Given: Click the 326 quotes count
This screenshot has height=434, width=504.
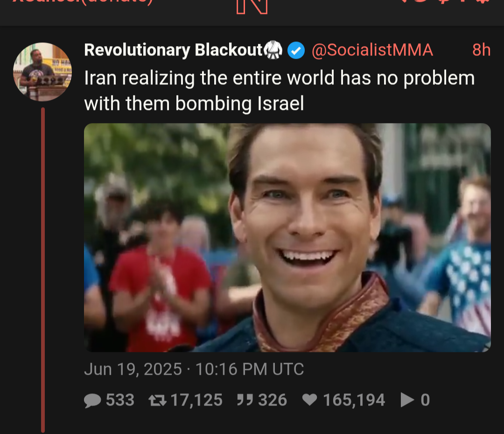Looking at the screenshot, I should click(x=272, y=400).
